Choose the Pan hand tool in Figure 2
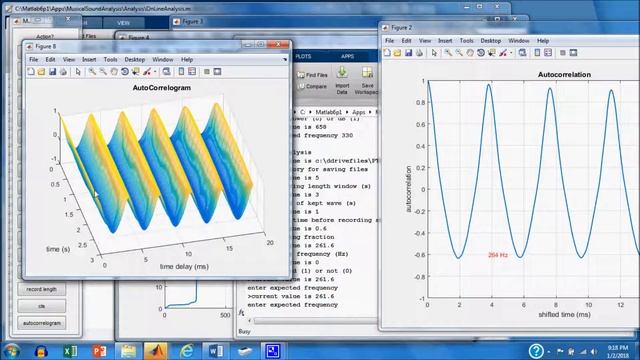640x360 pixels. click(470, 53)
